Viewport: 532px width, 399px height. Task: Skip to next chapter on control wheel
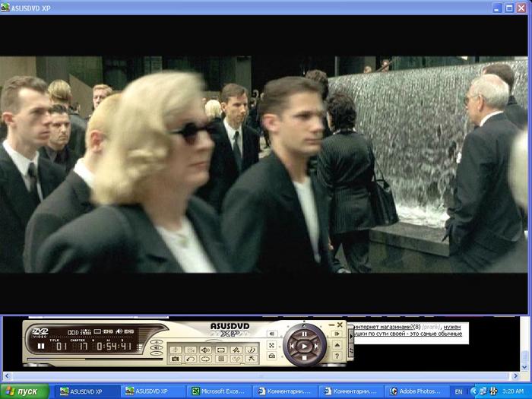(x=316, y=346)
